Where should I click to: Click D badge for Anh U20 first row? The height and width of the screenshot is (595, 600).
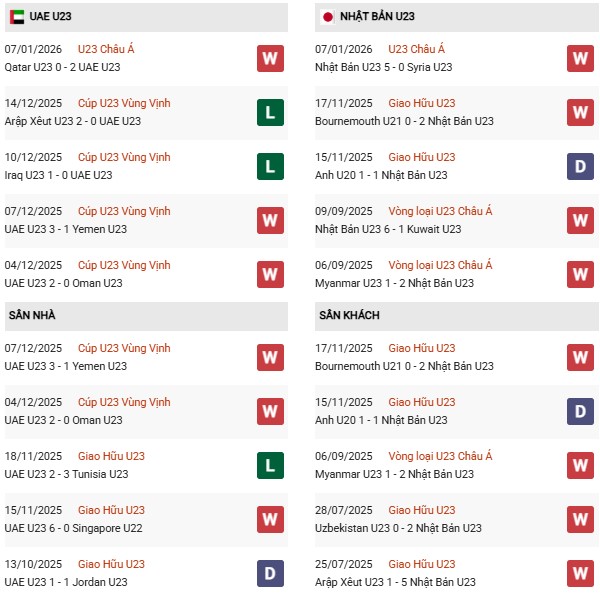pos(580,167)
